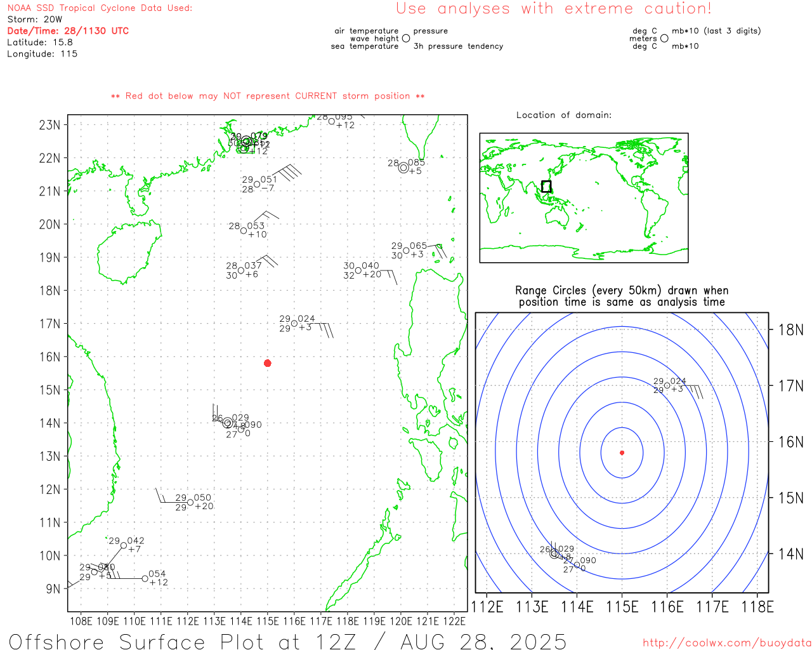Click station with pressure 090 in range circles plot
Screen dimensions: 812x650
[577, 565]
